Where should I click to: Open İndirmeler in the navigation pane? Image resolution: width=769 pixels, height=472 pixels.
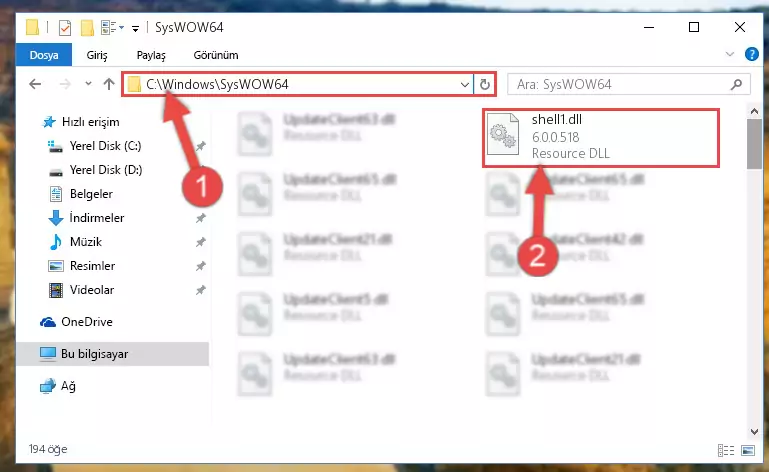97,218
